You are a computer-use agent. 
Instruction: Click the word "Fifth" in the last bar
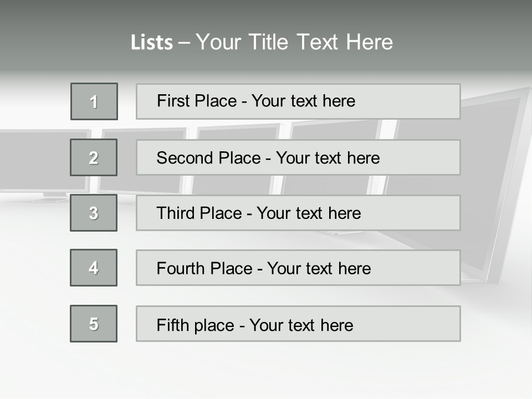click(x=172, y=325)
